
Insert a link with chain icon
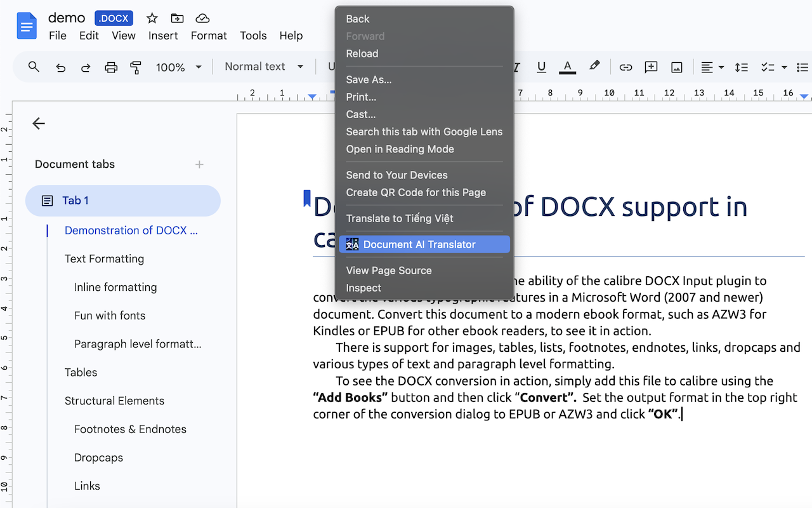(x=625, y=67)
